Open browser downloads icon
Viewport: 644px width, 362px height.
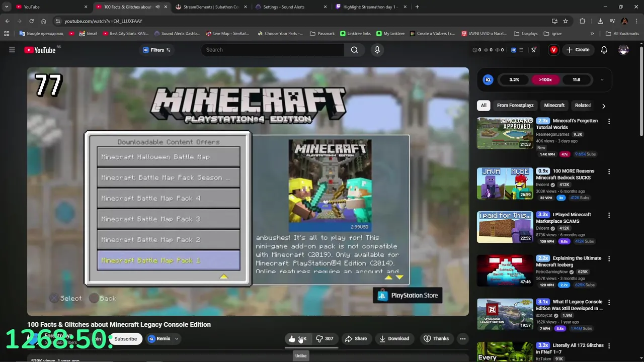[600, 21]
